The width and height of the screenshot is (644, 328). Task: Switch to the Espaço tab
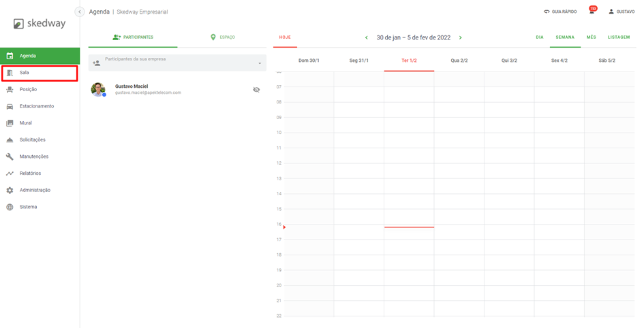tap(222, 37)
